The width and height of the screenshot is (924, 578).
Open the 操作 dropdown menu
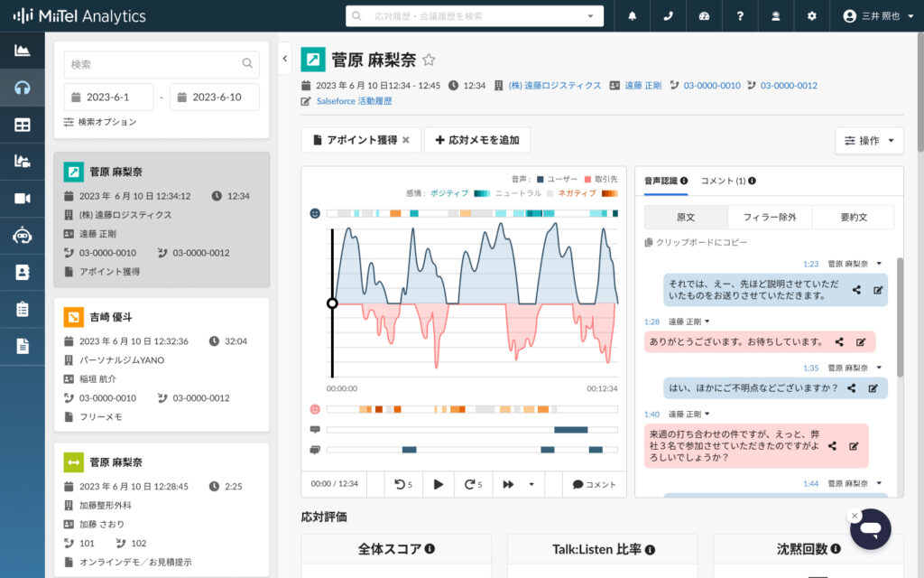[869, 141]
